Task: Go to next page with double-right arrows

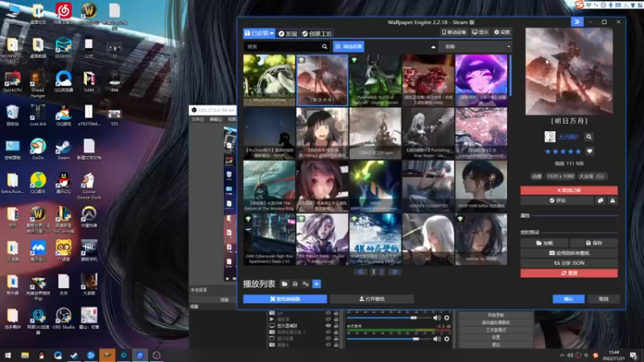Action: pyautogui.click(x=394, y=272)
